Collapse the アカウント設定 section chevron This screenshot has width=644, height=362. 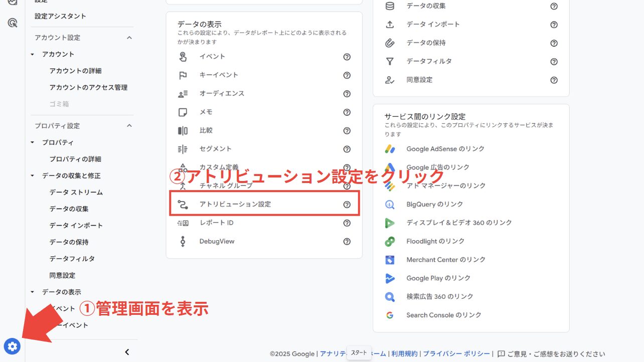[129, 38]
